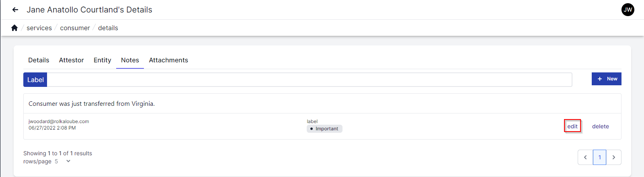Expand the rows per page dropdown
The image size is (644, 177).
coord(68,161)
